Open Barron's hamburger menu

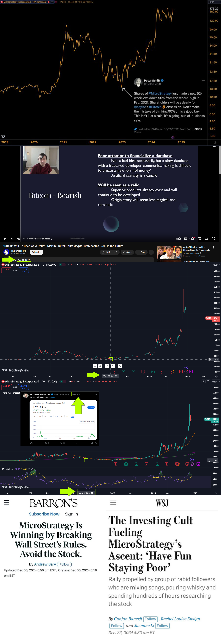7,503
